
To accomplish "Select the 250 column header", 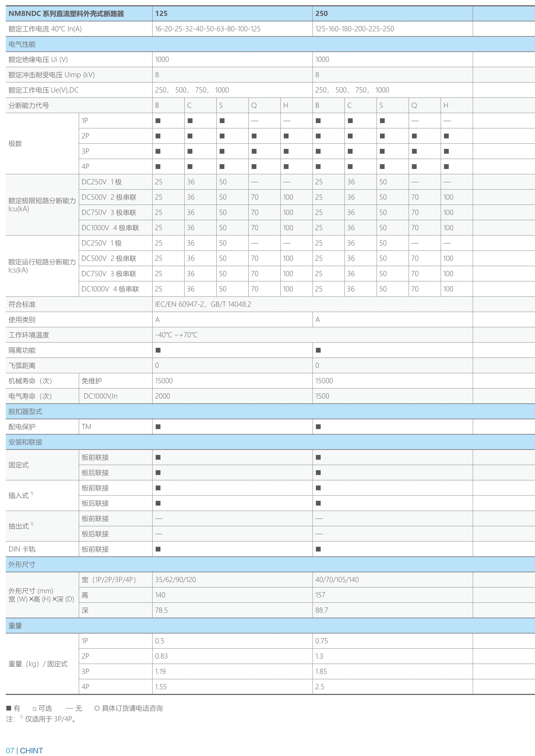I will 321,14.
